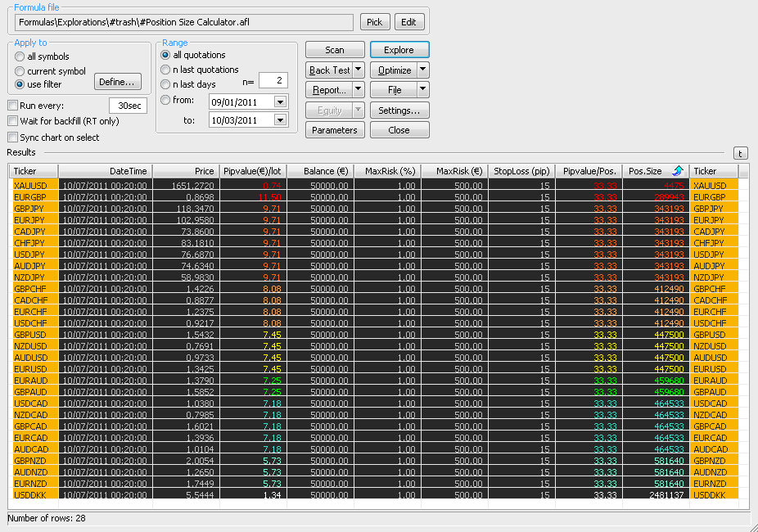758x532 pixels.
Task: Click the Explore button
Action: coord(399,50)
